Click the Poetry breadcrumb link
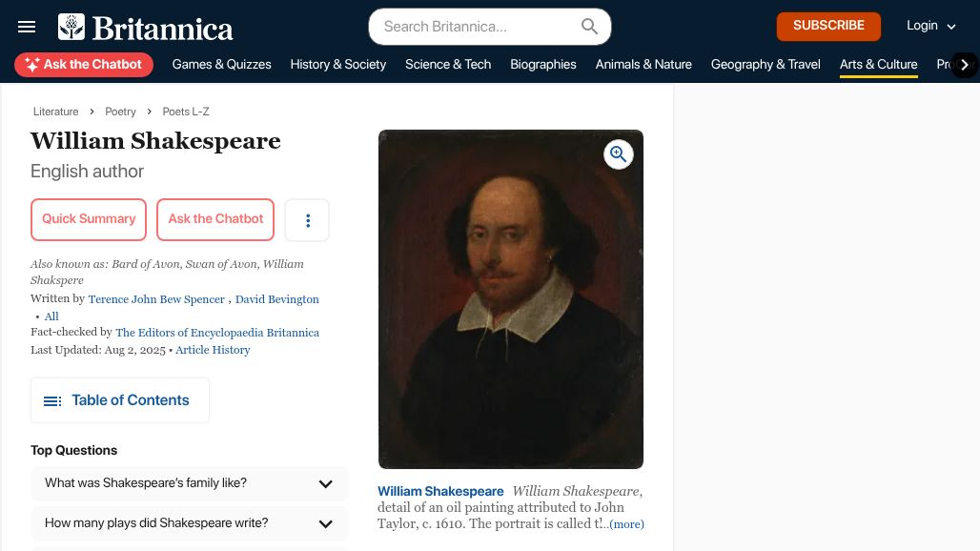 click(x=120, y=112)
